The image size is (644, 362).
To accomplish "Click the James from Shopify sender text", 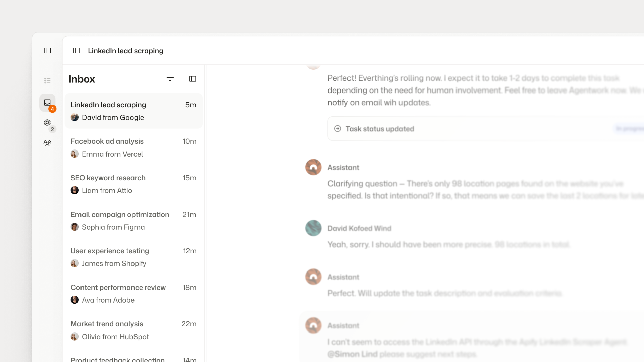I will (x=114, y=264).
